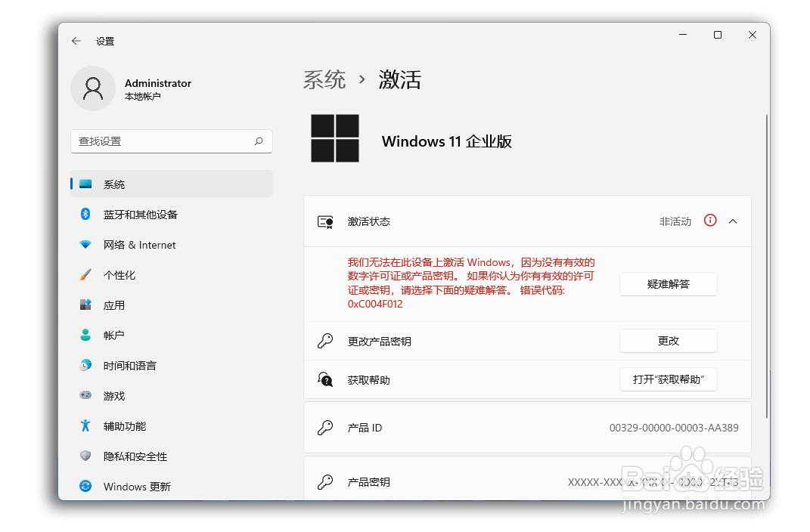
Task: Minimize the 设置 window
Action: pyautogui.click(x=683, y=35)
